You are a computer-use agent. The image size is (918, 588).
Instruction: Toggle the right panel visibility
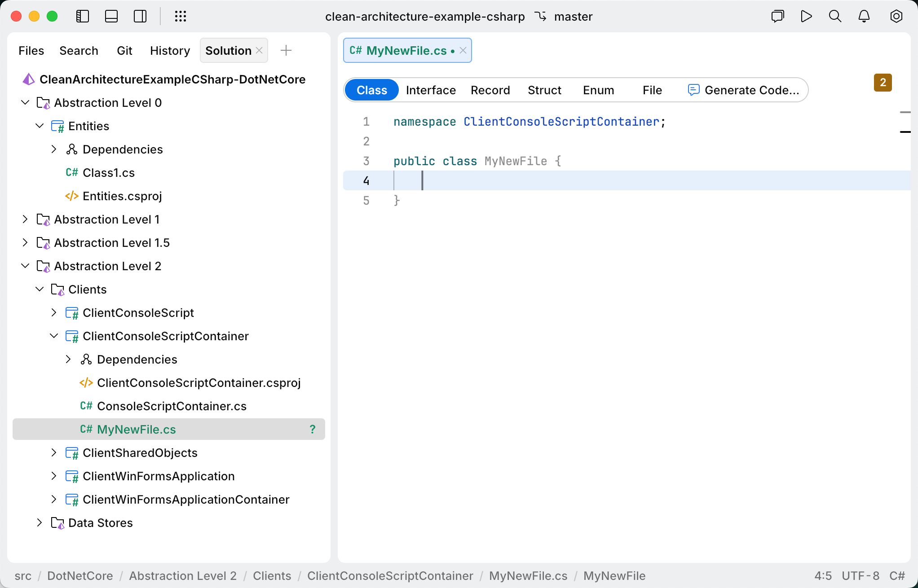click(x=140, y=16)
